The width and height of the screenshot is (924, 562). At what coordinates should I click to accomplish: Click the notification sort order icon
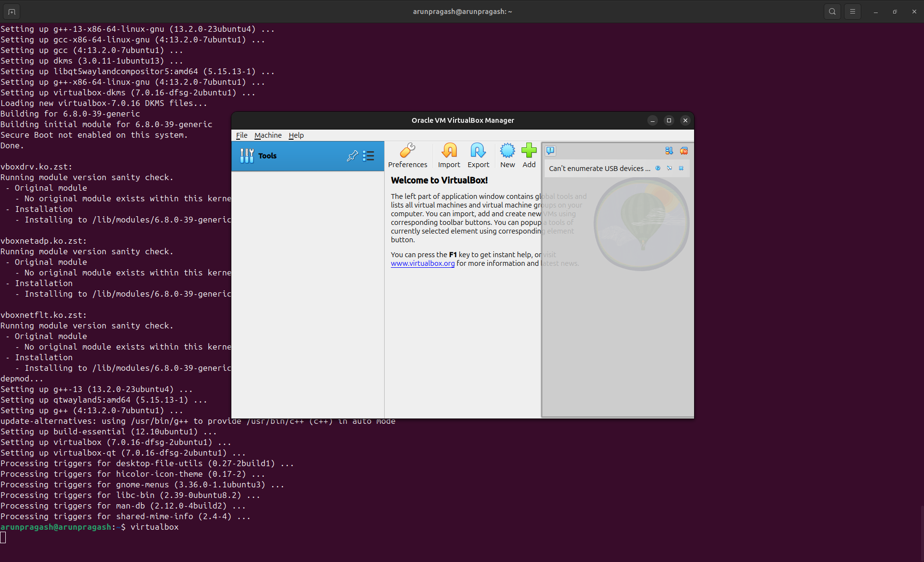coord(669,151)
